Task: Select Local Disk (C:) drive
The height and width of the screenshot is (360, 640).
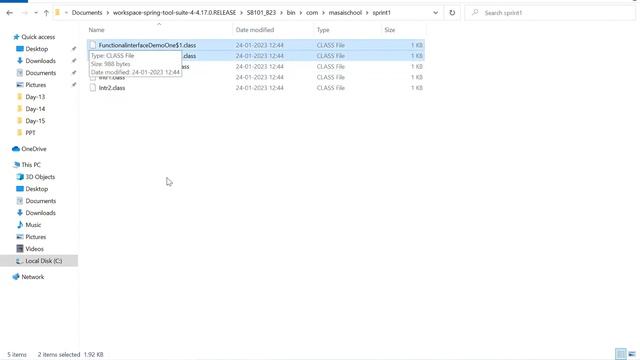Action: 44,261
